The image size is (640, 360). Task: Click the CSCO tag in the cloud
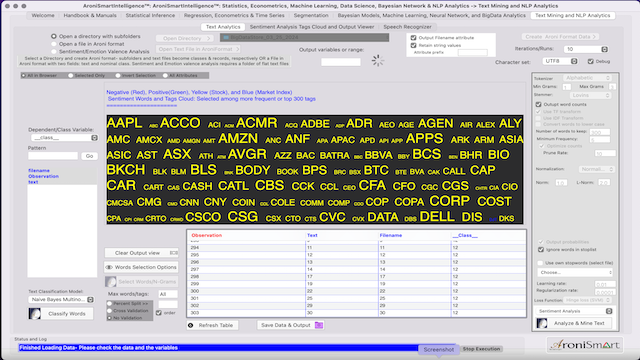[x=203, y=217]
